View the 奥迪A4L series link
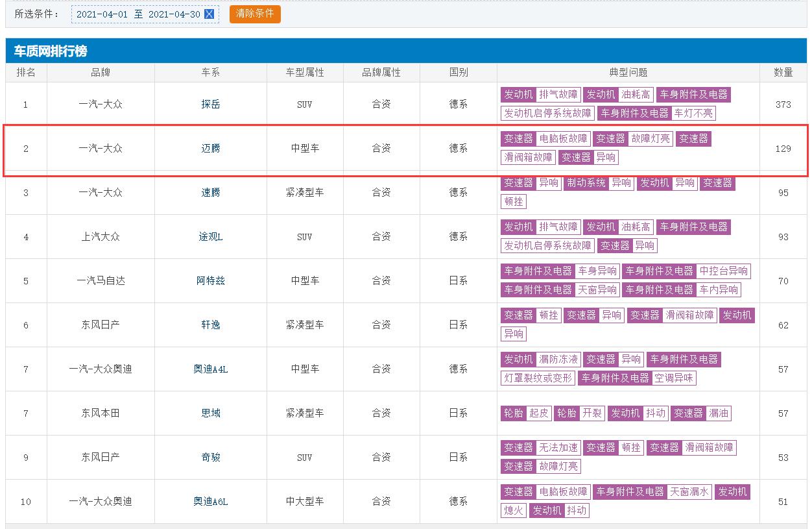This screenshot has height=529, width=812. [x=210, y=369]
